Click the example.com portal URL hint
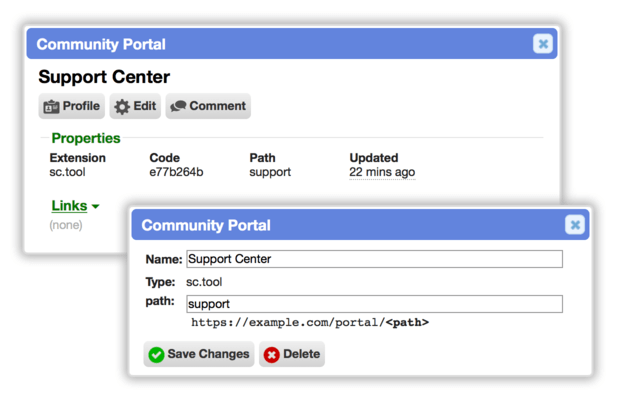This screenshot has height=404, width=625. (x=310, y=322)
